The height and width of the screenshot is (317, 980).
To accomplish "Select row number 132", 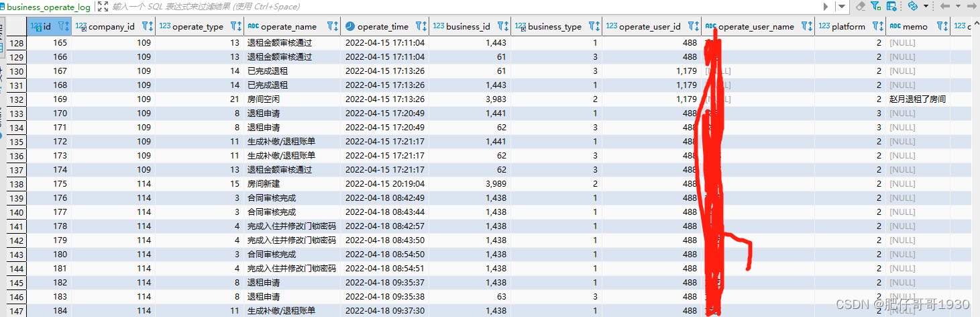I will pyautogui.click(x=17, y=99).
